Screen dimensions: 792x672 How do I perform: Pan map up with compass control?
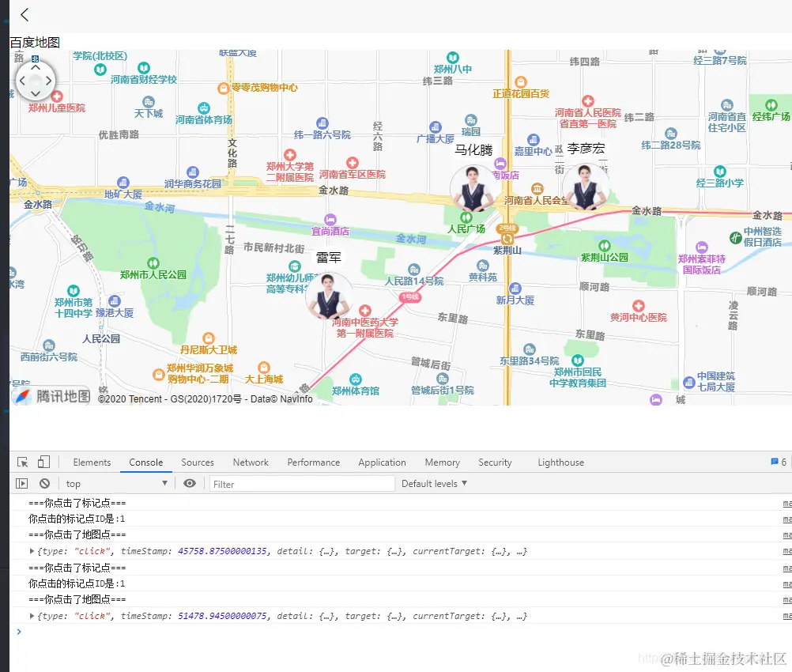tap(36, 67)
